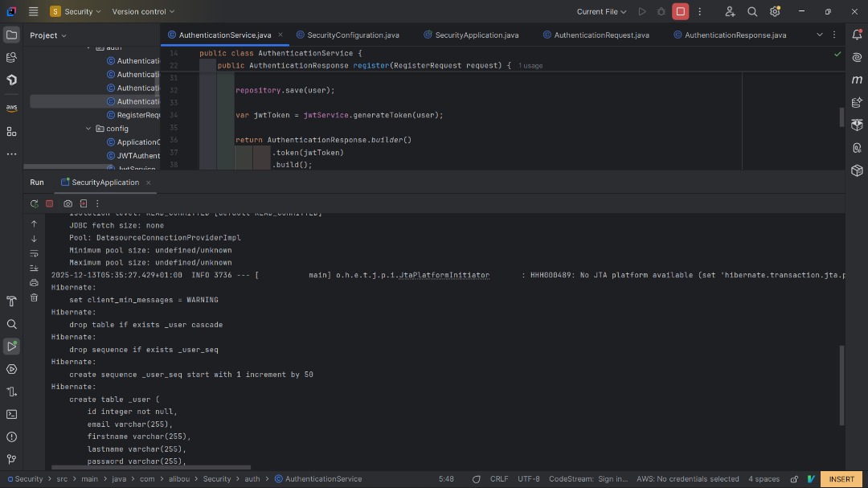Open Code With Me user icon

click(x=730, y=11)
